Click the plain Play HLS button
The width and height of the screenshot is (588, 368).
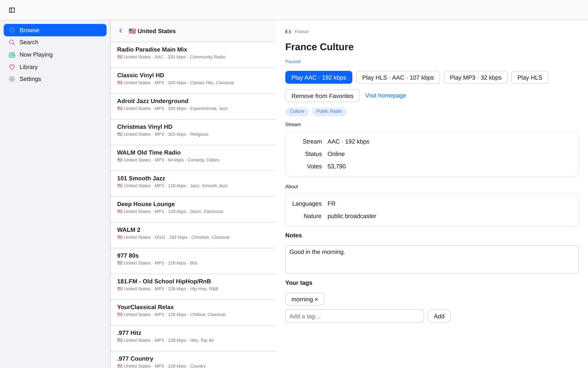click(530, 78)
